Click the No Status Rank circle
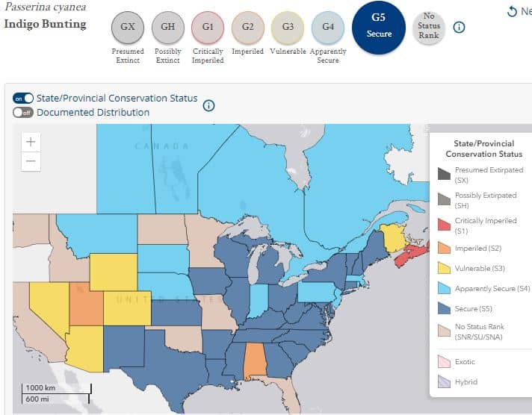Screen dimensions: 532x415 click(x=429, y=27)
